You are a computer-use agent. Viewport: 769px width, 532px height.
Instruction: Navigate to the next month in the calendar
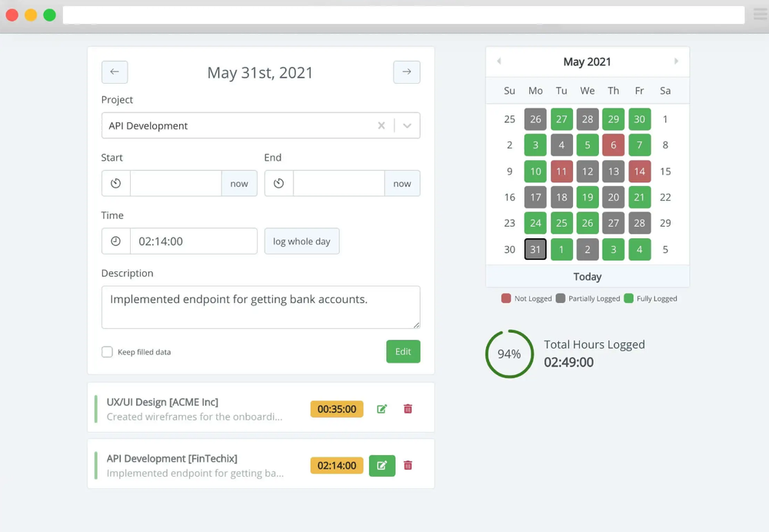pos(676,61)
